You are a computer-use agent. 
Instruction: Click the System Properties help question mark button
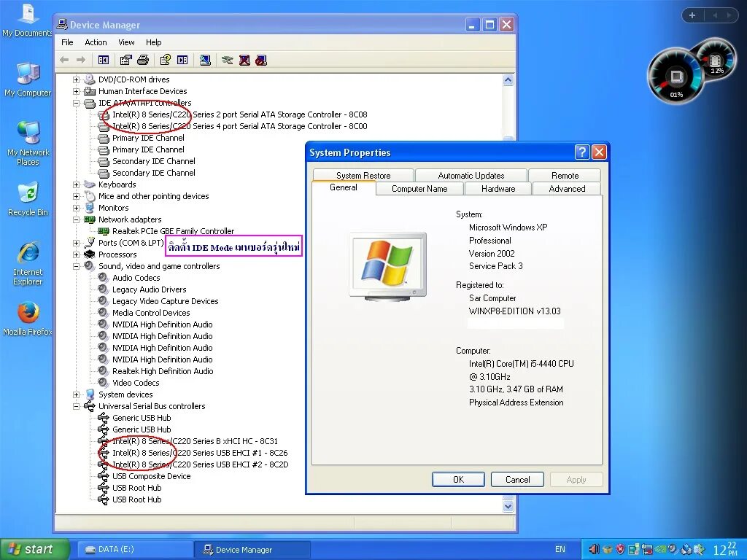tap(582, 152)
